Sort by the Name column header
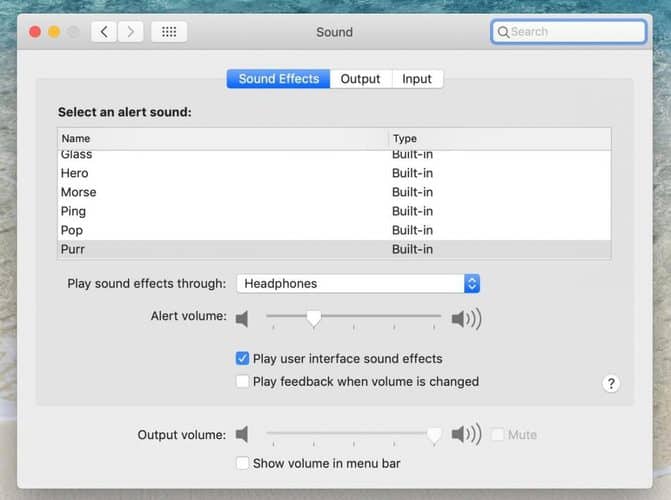The image size is (671, 500). click(223, 139)
